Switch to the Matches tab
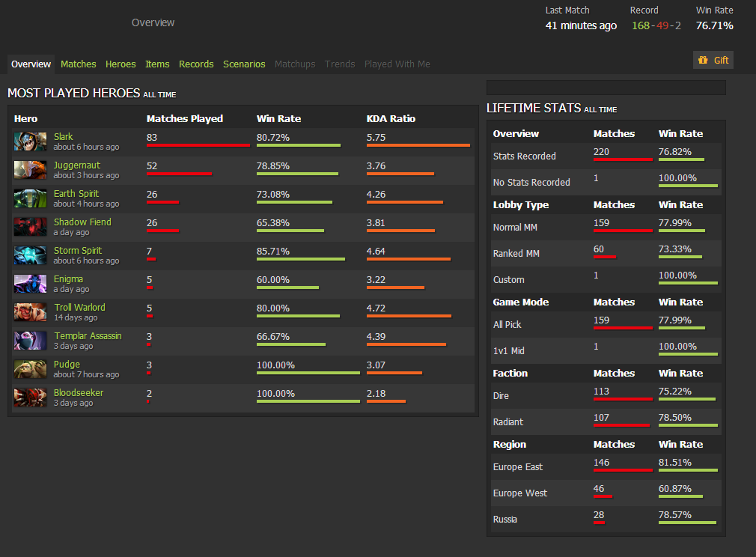 click(78, 64)
